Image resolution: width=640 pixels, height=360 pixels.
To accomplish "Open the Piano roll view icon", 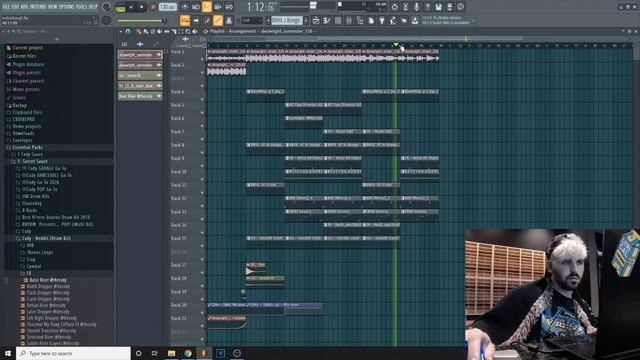I will (x=327, y=20).
